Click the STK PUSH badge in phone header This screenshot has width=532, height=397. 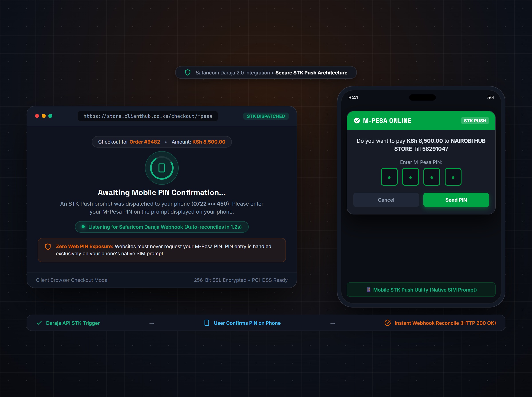tap(475, 121)
